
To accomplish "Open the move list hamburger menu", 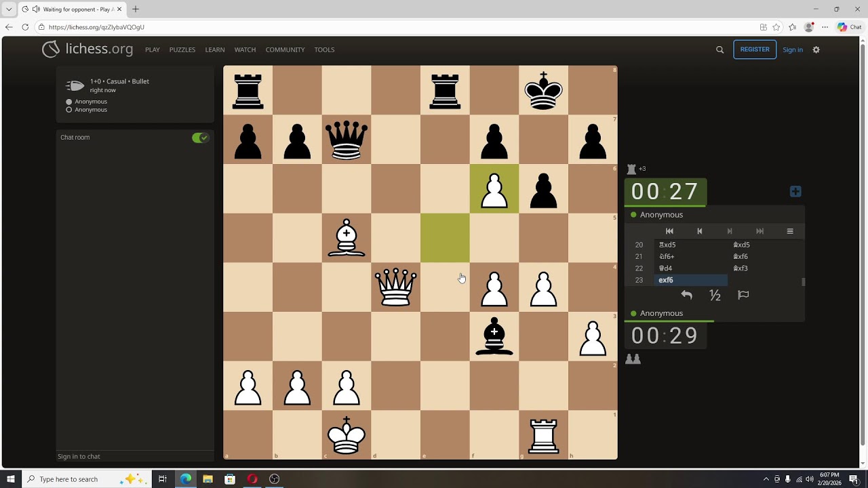I will 790,231.
